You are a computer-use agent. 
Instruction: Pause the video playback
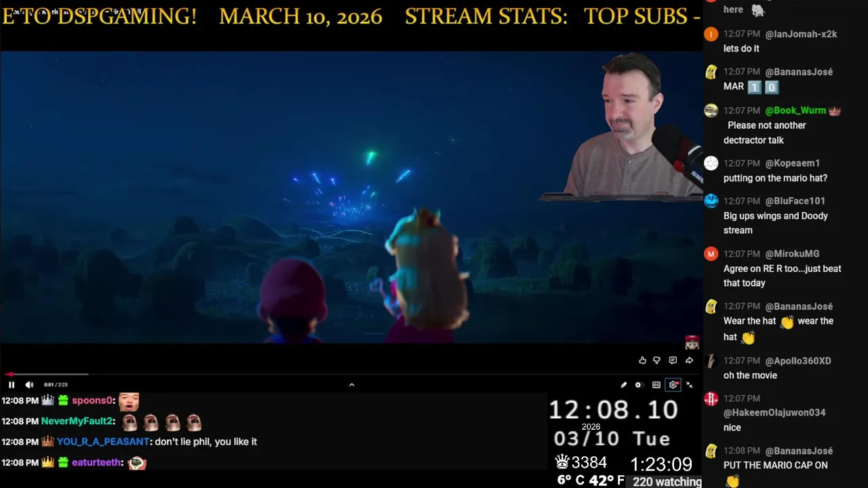[12, 384]
